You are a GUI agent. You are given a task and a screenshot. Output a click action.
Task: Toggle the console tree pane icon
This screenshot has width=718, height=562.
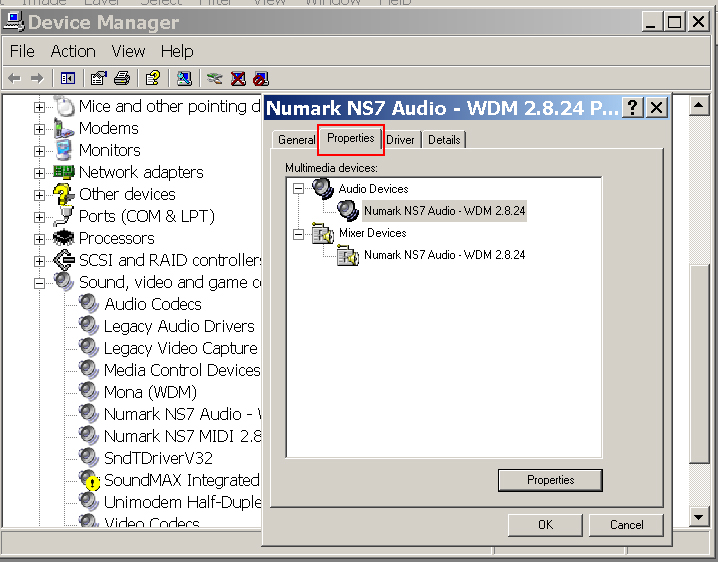point(68,79)
